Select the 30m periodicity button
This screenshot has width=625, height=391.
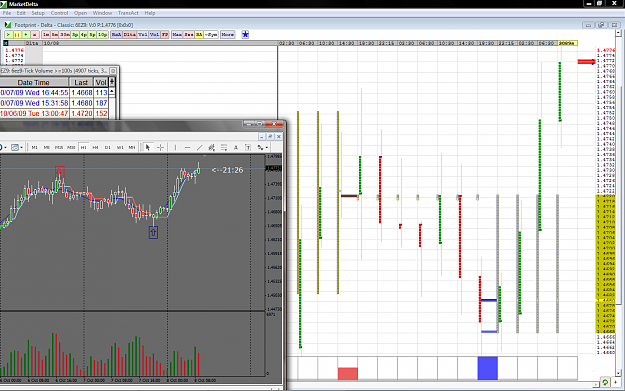(65, 35)
